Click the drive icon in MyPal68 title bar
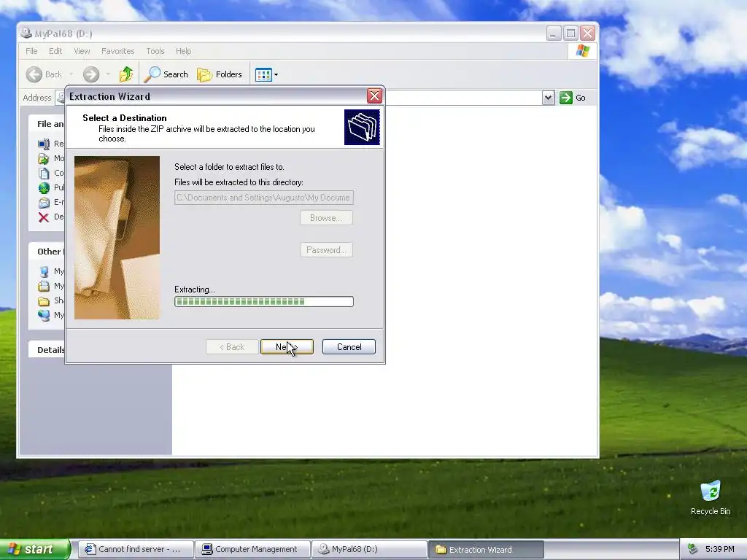This screenshot has width=747, height=560. 26,33
